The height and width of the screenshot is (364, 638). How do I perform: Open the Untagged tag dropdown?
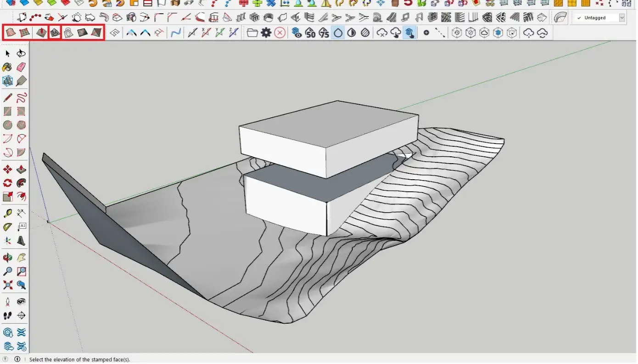click(622, 17)
